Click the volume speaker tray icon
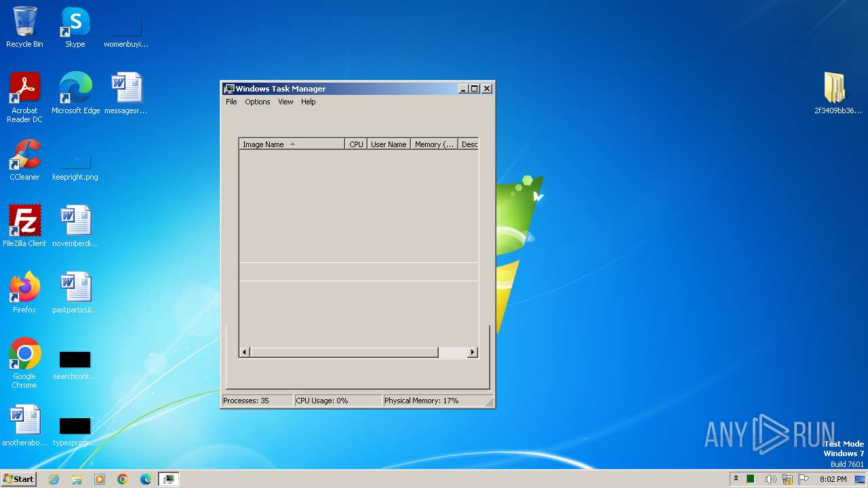 (x=770, y=479)
